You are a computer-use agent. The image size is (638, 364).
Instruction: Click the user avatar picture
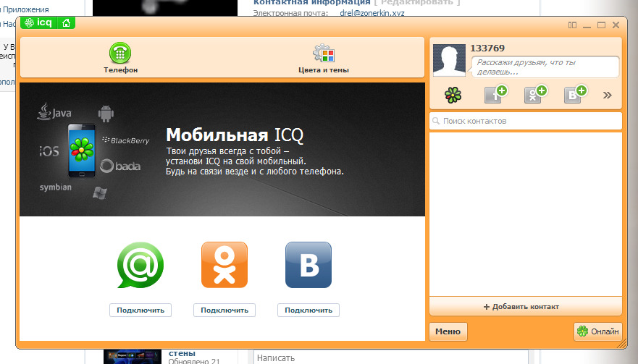click(x=449, y=60)
